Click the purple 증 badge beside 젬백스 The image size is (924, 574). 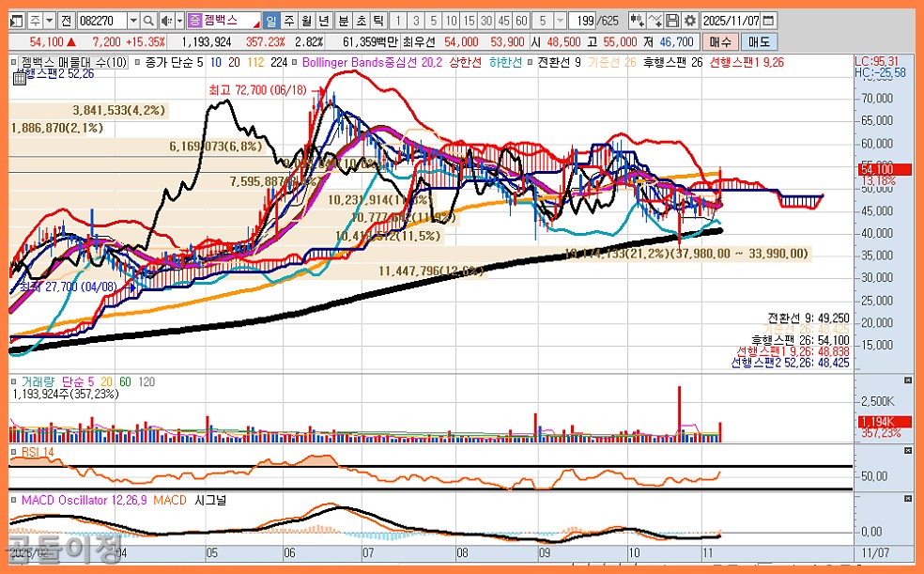pos(194,22)
